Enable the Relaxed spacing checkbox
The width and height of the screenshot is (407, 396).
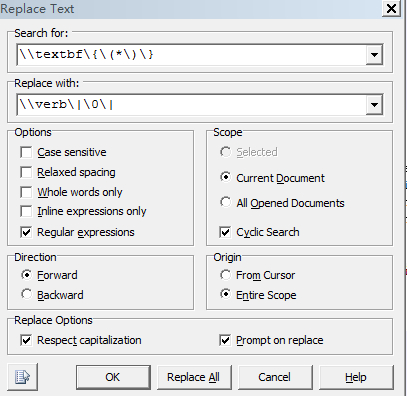pyautogui.click(x=26, y=172)
